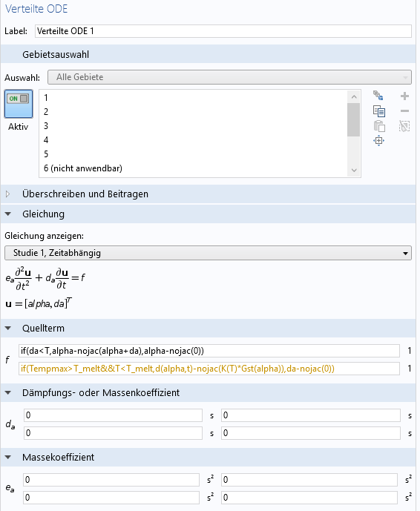This screenshot has width=420, height=511.
Task: Click the domain list scroll down arrow
Action: [x=354, y=170]
